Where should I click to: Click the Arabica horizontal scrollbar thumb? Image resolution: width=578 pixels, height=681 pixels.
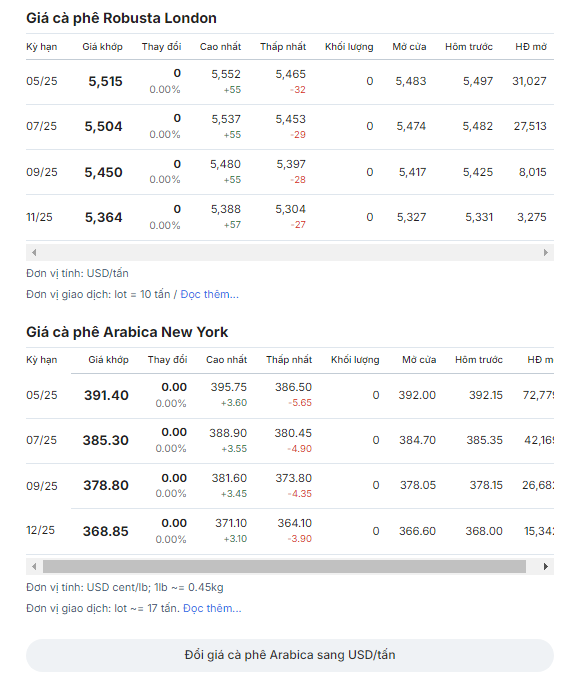(x=284, y=566)
